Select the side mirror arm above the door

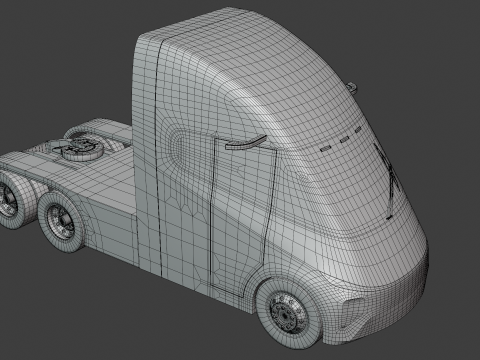[x=246, y=142]
